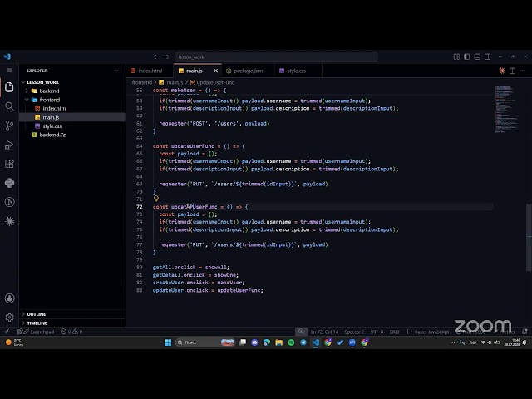Open the remote window status bar icon
The image size is (532, 399).
point(7,332)
